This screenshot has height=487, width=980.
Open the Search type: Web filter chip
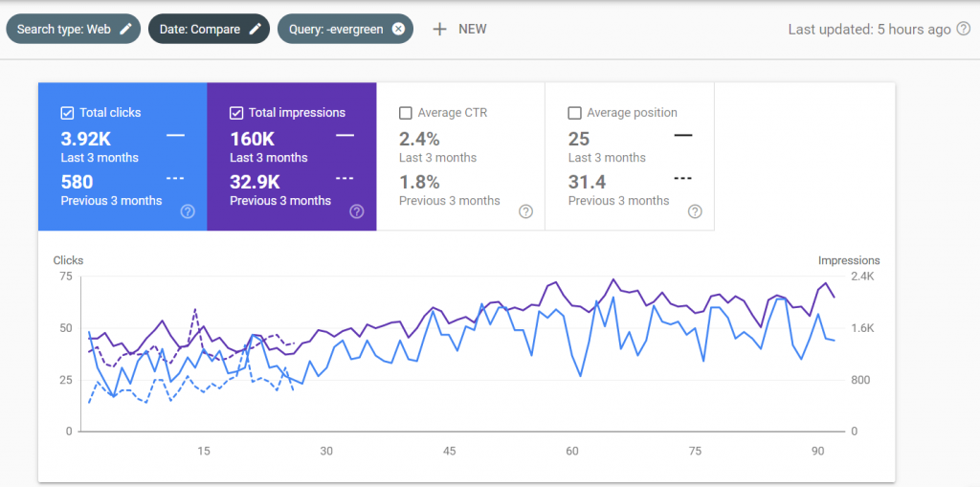coord(73,29)
